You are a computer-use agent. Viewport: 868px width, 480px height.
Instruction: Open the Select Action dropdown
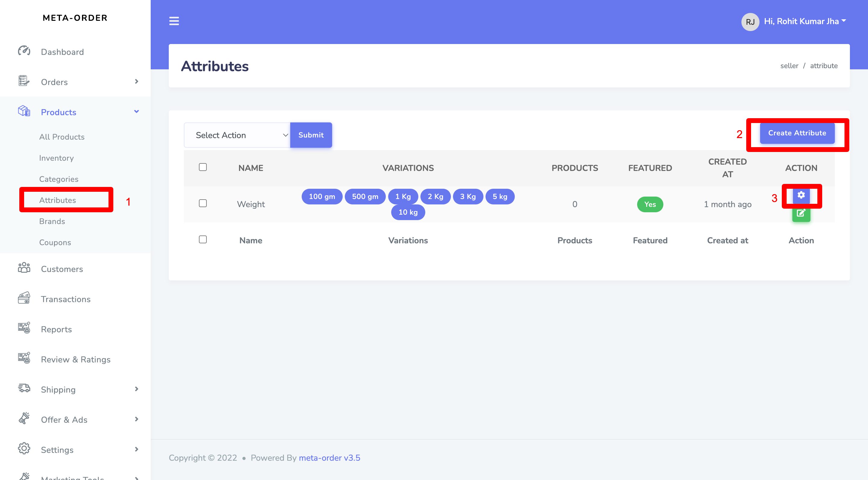pos(237,135)
